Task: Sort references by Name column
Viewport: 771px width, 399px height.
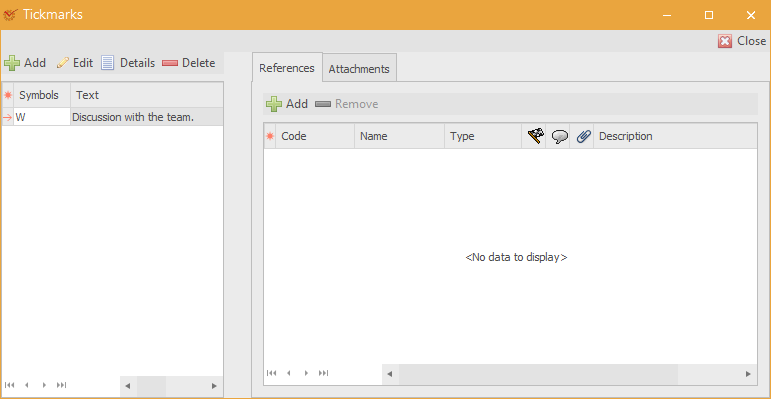Action: (399, 136)
